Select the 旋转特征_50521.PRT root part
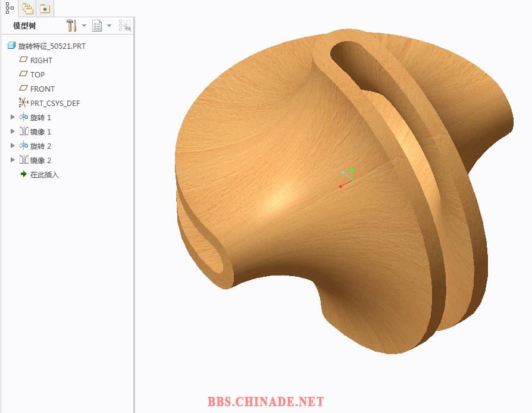532x413 pixels. point(51,46)
